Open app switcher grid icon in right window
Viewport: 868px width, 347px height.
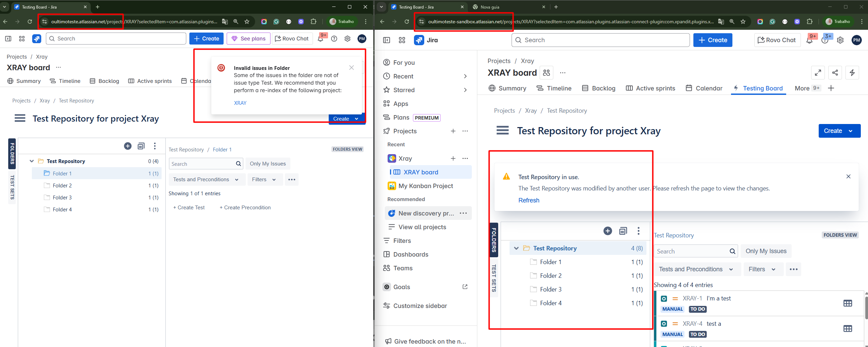402,40
